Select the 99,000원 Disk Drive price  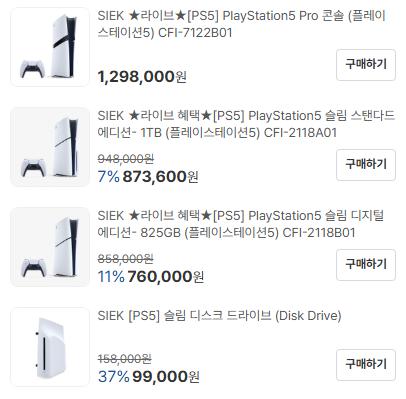(166, 377)
